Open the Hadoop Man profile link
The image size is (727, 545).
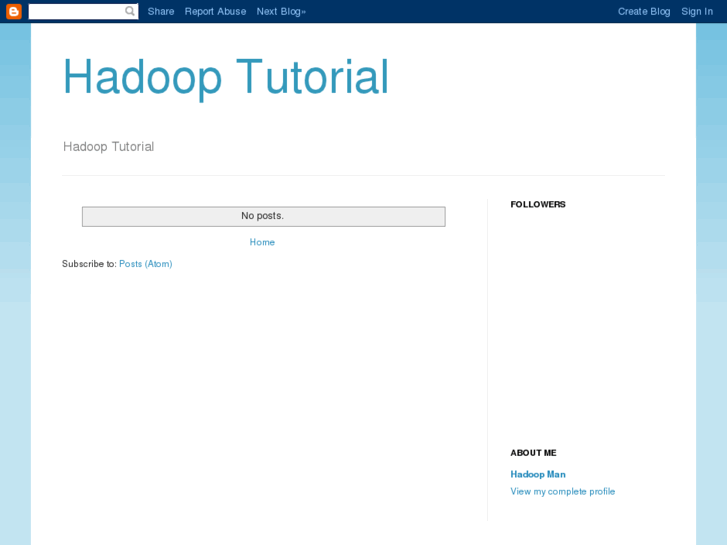point(538,474)
